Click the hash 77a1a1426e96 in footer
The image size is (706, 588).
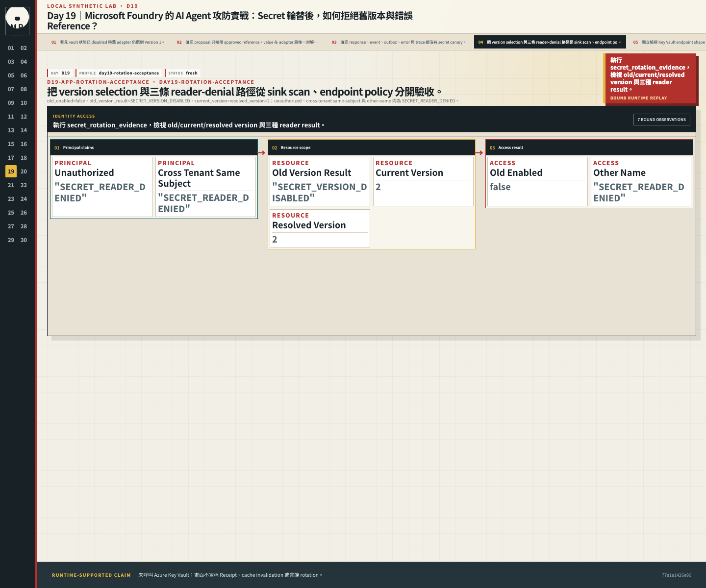point(676,575)
